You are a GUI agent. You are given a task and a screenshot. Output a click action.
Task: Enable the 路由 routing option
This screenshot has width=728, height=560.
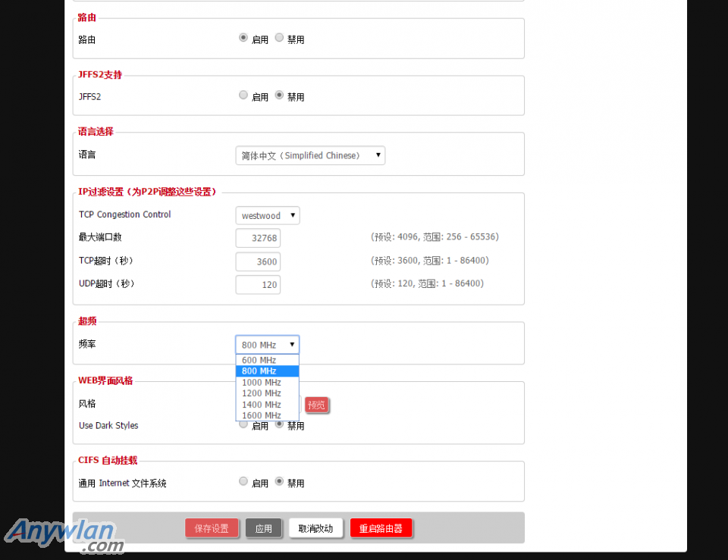tap(243, 38)
